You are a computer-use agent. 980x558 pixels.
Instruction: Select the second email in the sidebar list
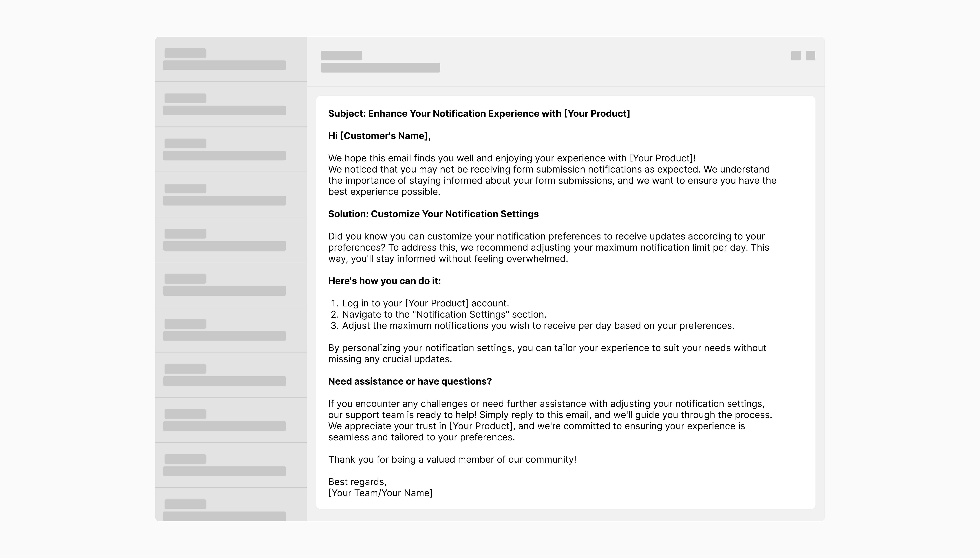tap(231, 104)
